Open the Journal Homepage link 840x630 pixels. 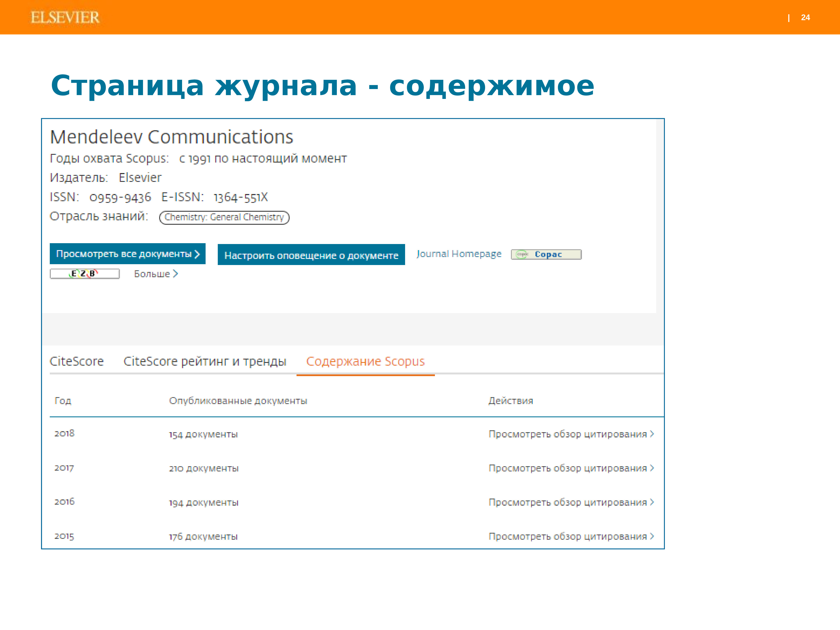pos(459,254)
